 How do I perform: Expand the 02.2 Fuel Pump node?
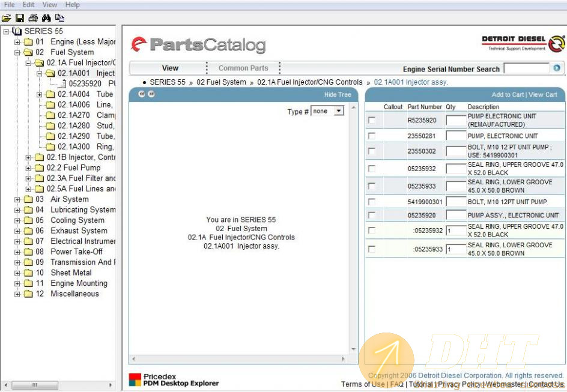[28, 168]
